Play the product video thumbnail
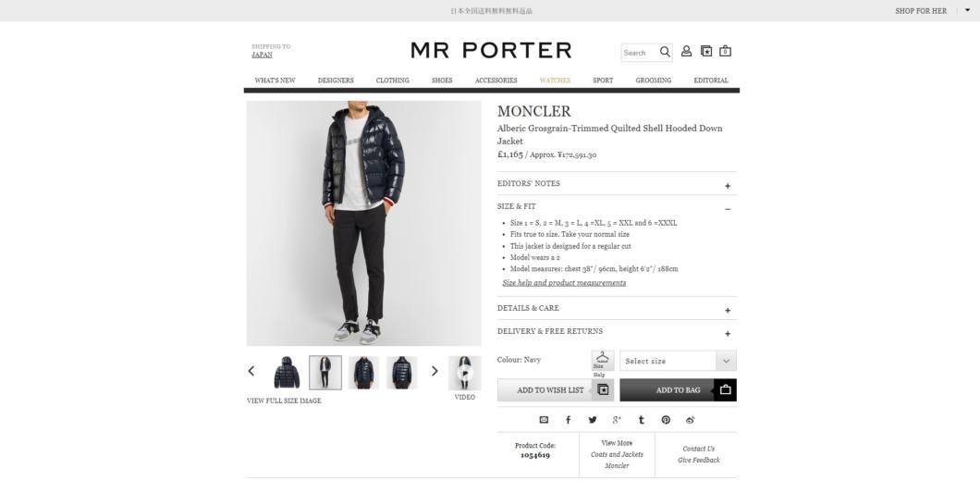The image size is (980, 481). click(464, 373)
